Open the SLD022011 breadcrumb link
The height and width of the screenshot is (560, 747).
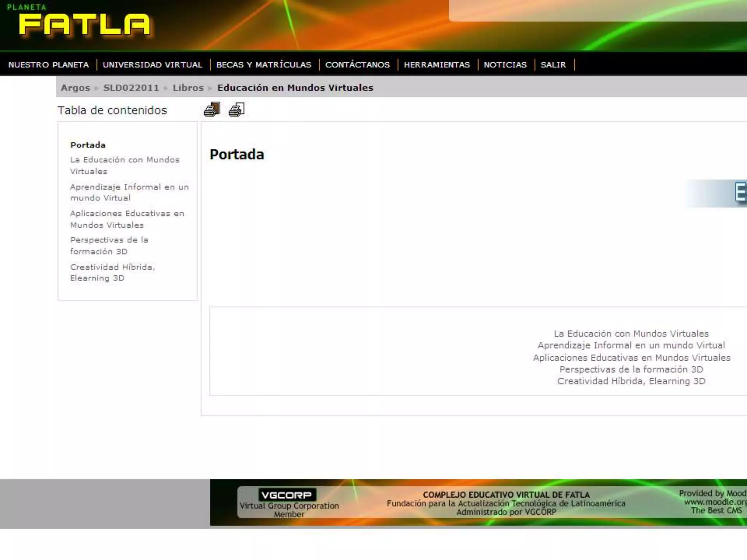click(x=131, y=88)
